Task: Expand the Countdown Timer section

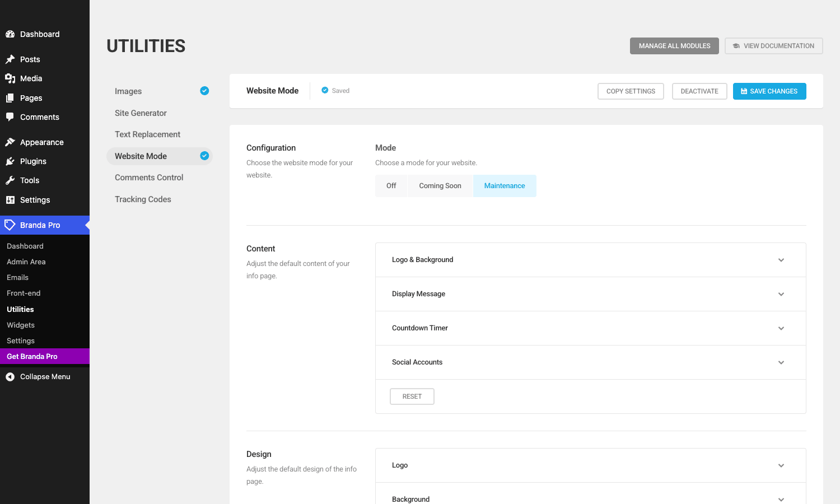Action: click(591, 328)
